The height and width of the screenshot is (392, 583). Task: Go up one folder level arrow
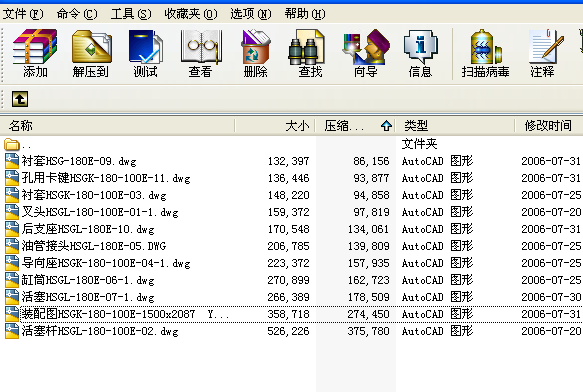coord(20,99)
